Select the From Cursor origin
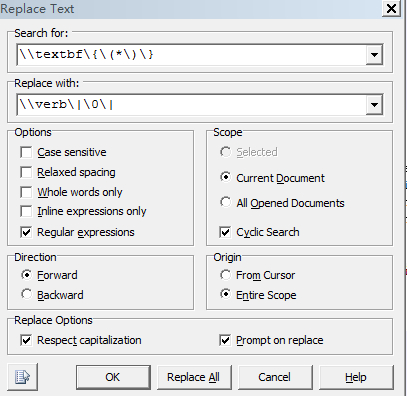407x396 pixels. [x=225, y=275]
